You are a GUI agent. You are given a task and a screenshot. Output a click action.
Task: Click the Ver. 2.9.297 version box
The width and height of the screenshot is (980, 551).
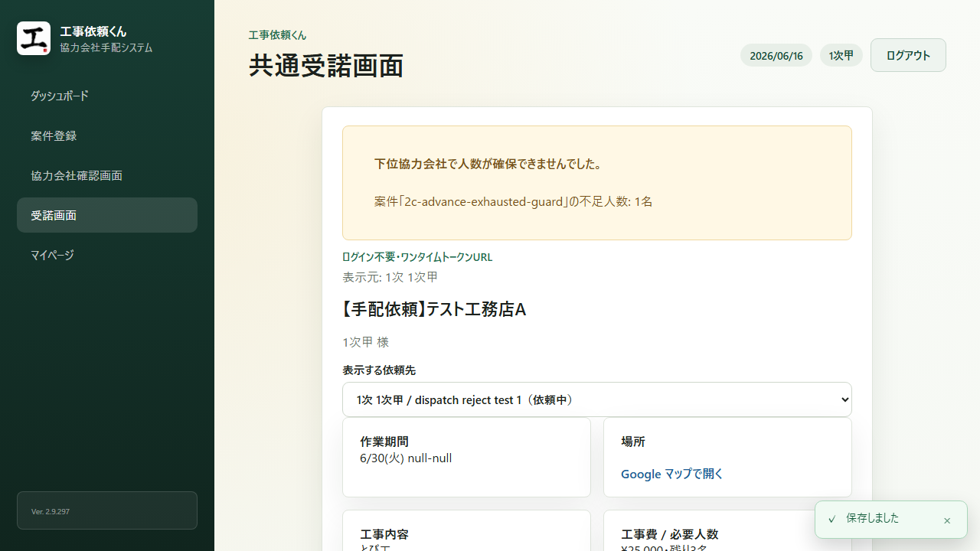coord(107,510)
